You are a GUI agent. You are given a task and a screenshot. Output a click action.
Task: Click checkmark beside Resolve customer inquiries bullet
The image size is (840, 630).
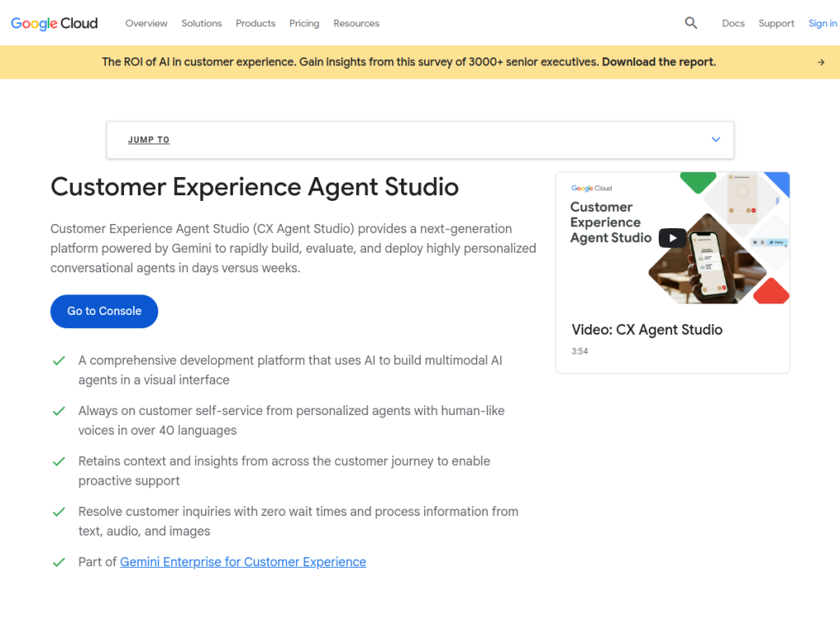pyautogui.click(x=59, y=512)
